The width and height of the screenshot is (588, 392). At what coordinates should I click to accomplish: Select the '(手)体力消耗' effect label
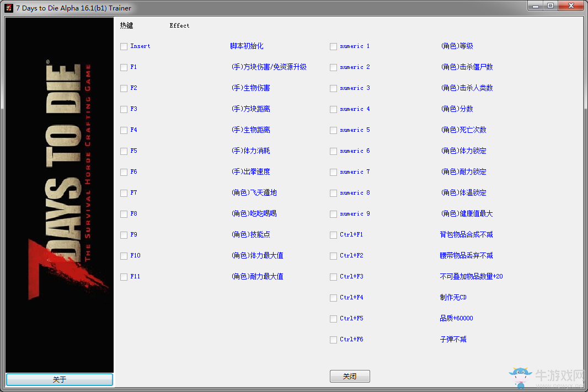(x=251, y=151)
